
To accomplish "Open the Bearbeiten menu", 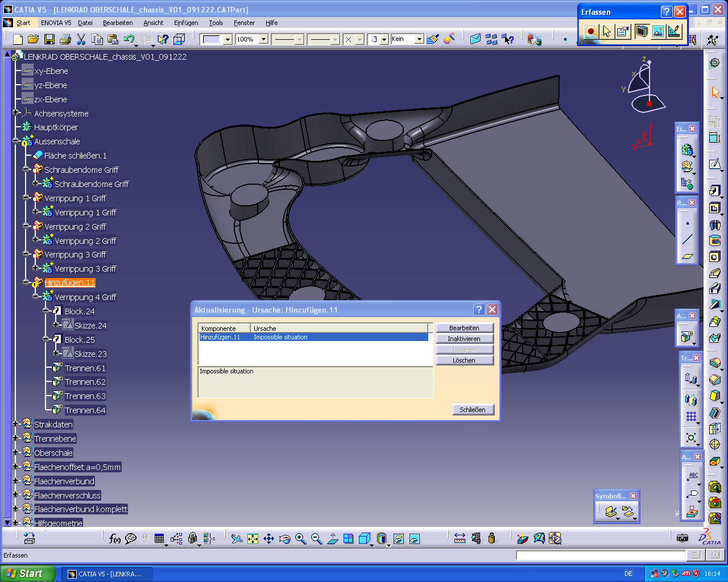I will [118, 23].
